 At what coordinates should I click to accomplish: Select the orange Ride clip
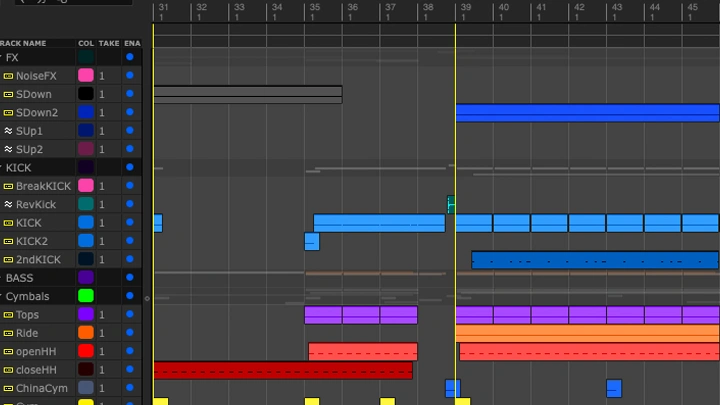pos(587,333)
